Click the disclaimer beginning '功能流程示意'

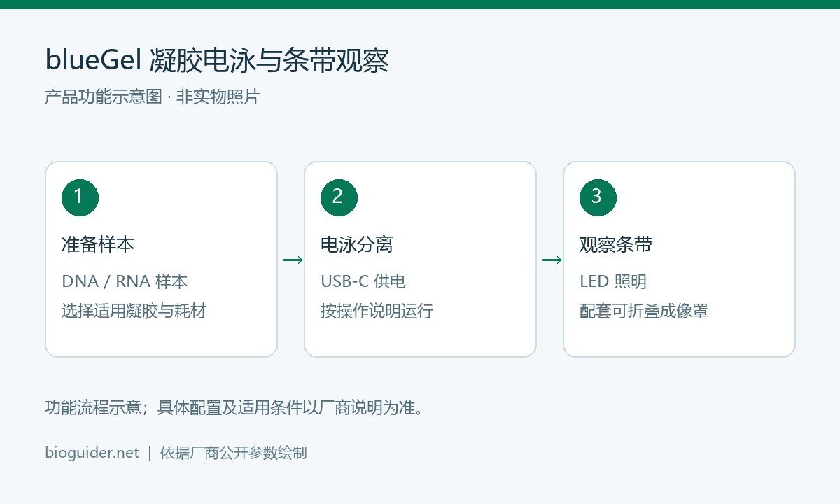(x=235, y=407)
